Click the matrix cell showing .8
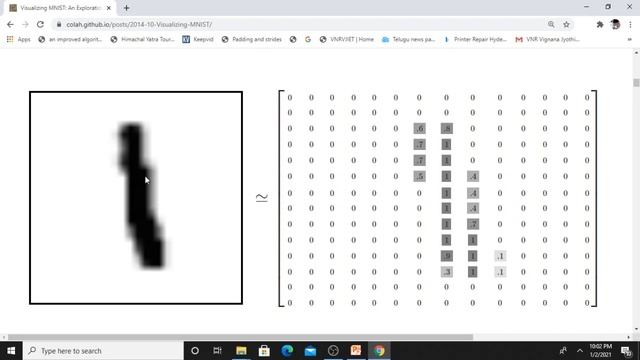Viewport: 640px width, 360px height. click(x=447, y=129)
